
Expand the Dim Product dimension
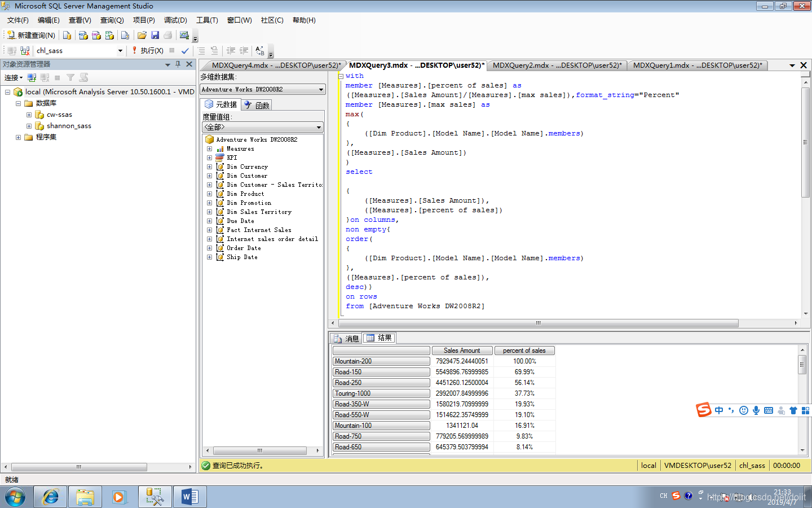click(x=209, y=194)
